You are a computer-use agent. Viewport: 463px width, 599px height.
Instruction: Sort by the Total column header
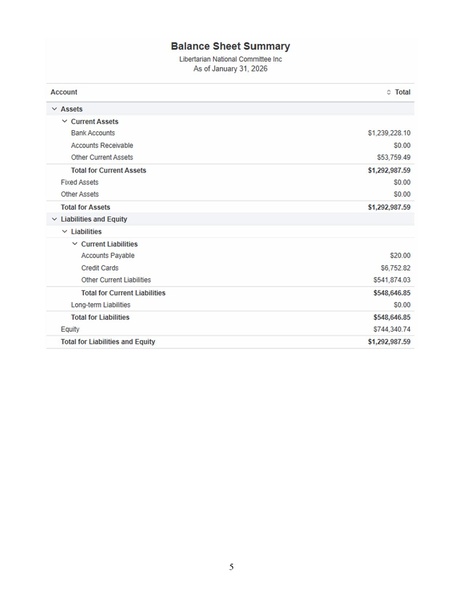[x=402, y=92]
